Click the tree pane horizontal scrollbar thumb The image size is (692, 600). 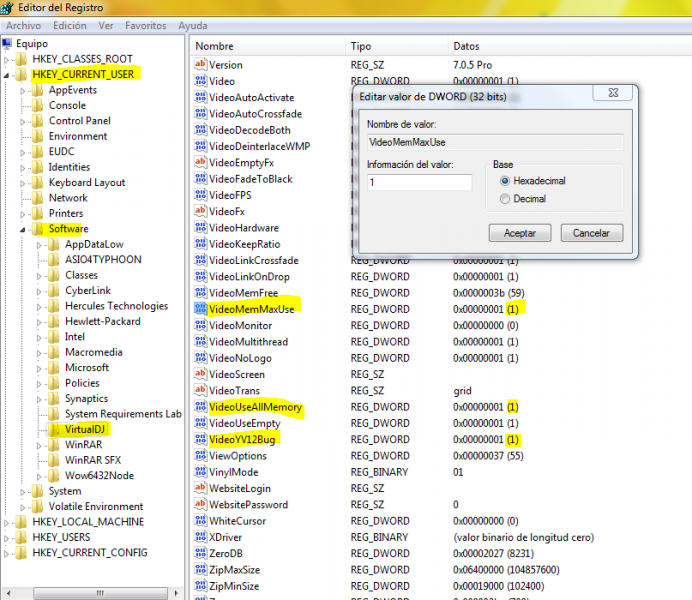tap(100, 593)
